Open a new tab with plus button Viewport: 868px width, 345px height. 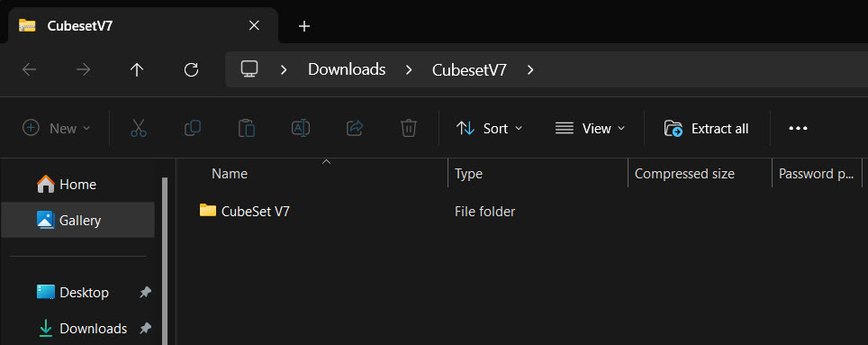tap(304, 26)
